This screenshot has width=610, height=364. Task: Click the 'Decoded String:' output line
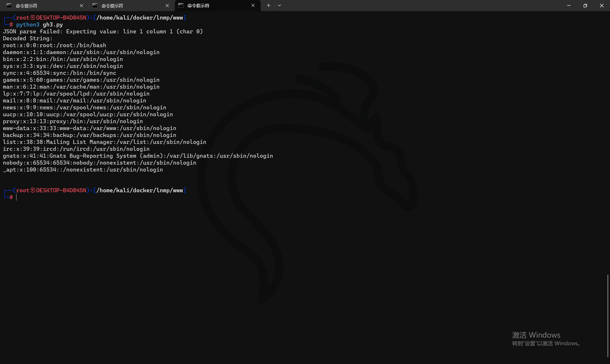pyautogui.click(x=28, y=39)
